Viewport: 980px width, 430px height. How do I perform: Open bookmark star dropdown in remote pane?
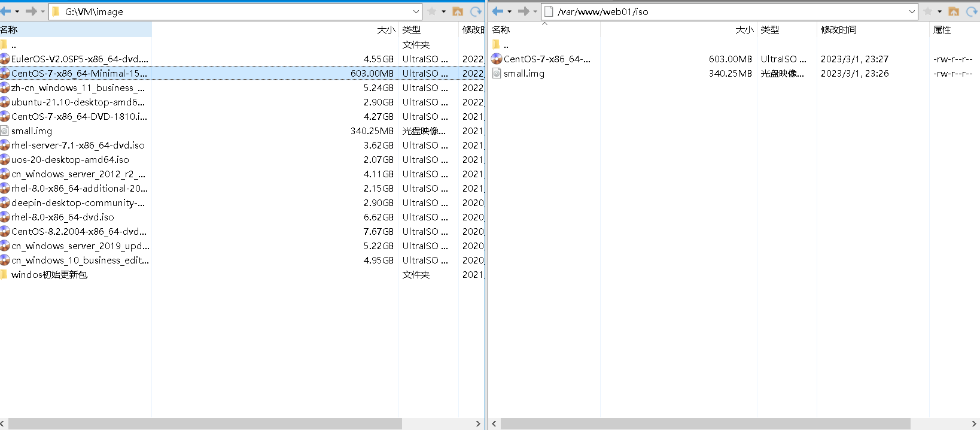click(939, 11)
